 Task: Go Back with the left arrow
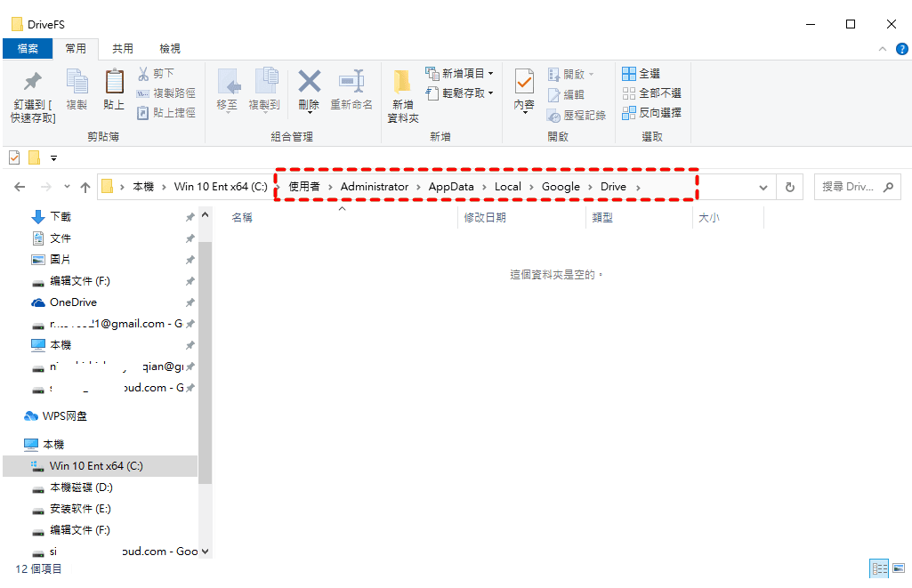tap(20, 187)
